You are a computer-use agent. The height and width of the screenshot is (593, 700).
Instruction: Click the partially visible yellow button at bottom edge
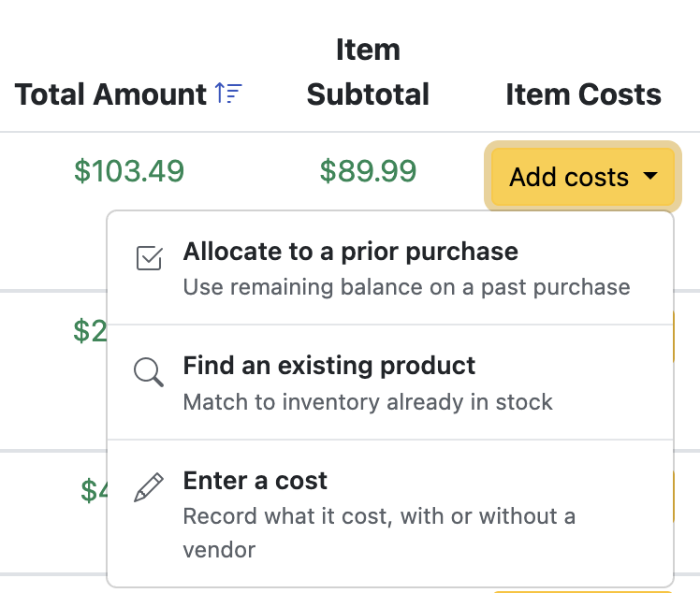[x=583, y=592]
